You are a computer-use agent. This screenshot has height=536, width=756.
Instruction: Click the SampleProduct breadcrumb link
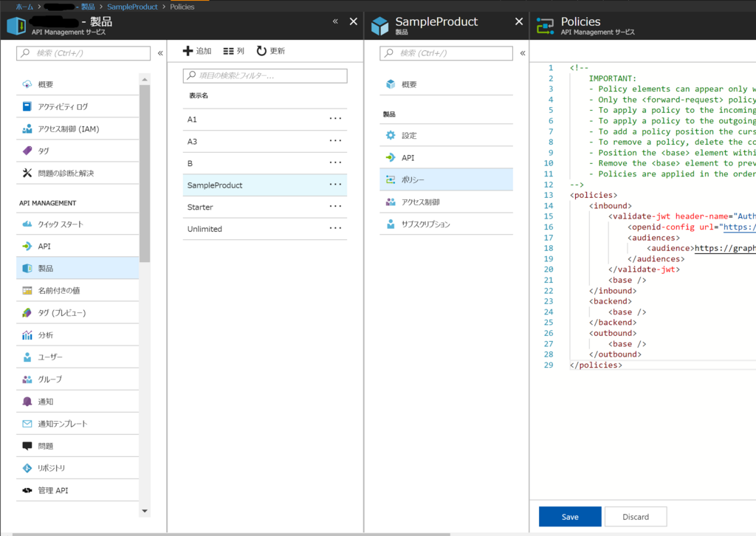(x=133, y=7)
